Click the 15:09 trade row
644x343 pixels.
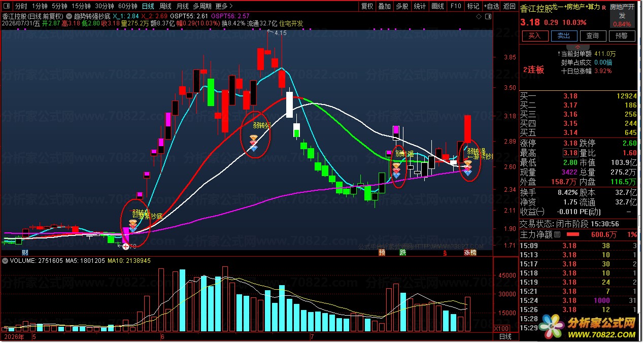click(579, 246)
